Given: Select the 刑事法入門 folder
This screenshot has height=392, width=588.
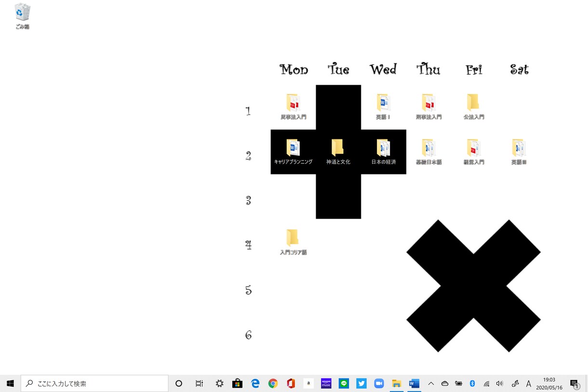Looking at the screenshot, I should (428, 107).
